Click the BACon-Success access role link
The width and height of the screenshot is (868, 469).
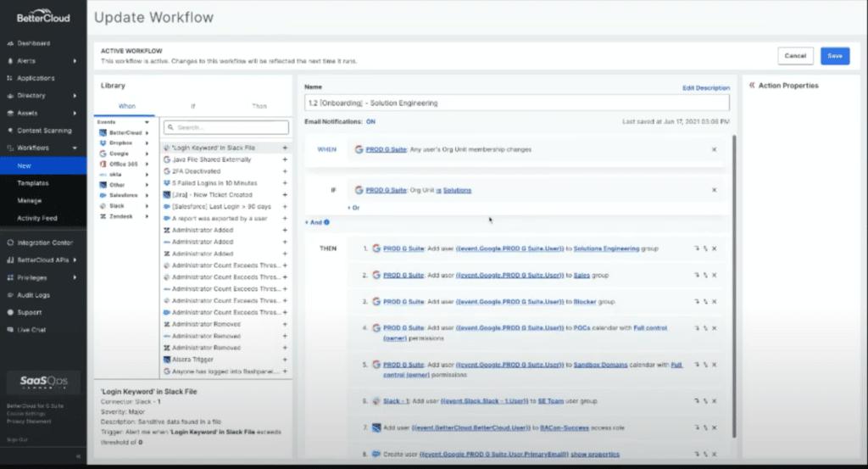[x=564, y=428]
